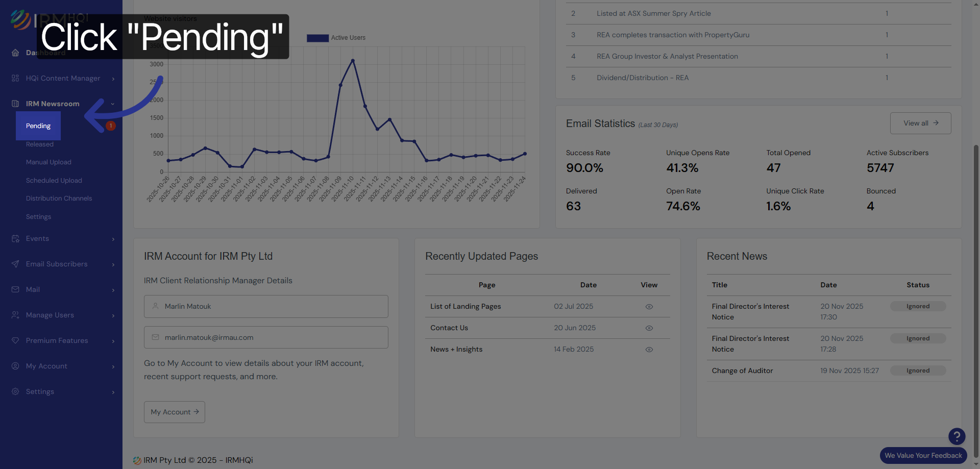Click the IRM HQi logo
The width and height of the screenshot is (980, 469).
coord(48,20)
